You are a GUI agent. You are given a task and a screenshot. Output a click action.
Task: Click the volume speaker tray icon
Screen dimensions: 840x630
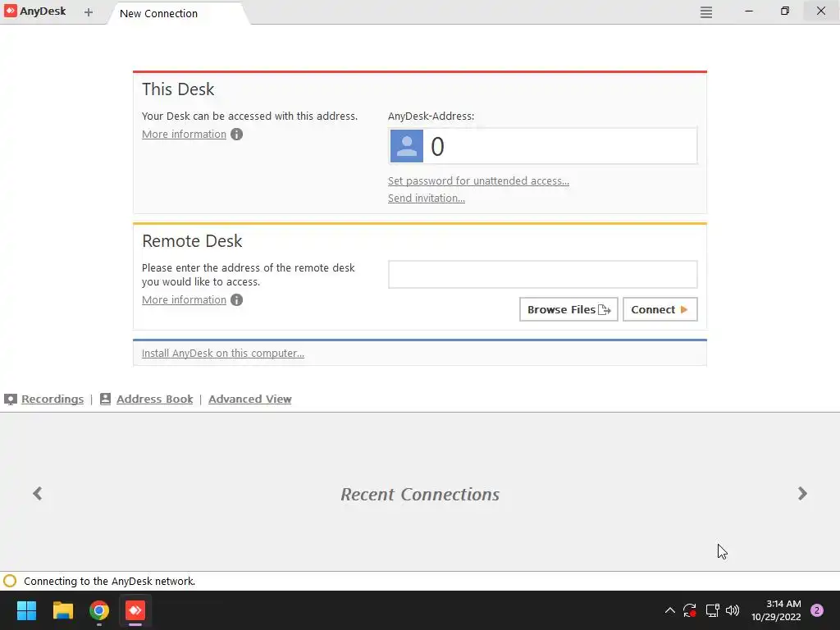(733, 610)
